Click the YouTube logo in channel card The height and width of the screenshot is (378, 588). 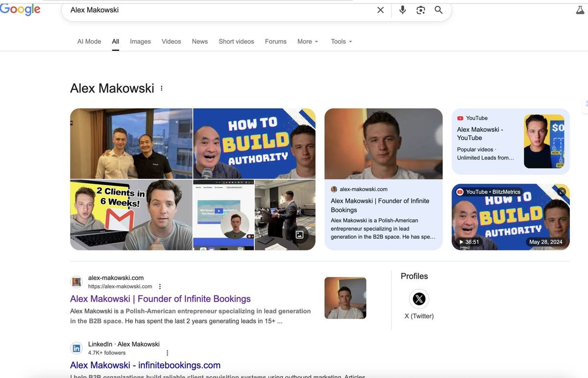(460, 118)
